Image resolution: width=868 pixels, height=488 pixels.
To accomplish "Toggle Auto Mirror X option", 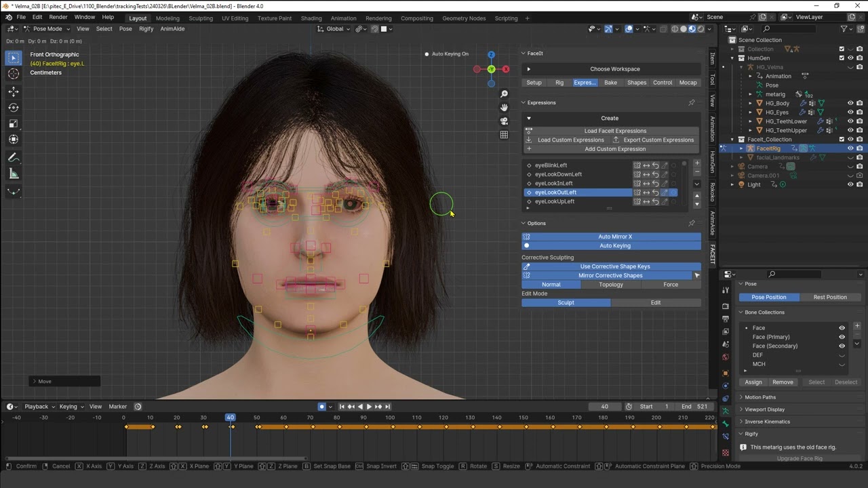I will point(611,237).
